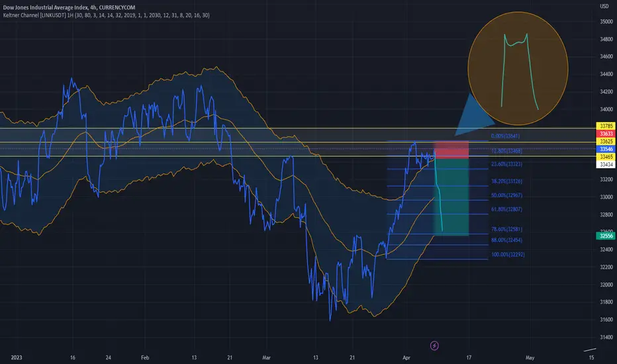Click the Feb label on time axis
617x364 pixels.
pyautogui.click(x=145, y=357)
